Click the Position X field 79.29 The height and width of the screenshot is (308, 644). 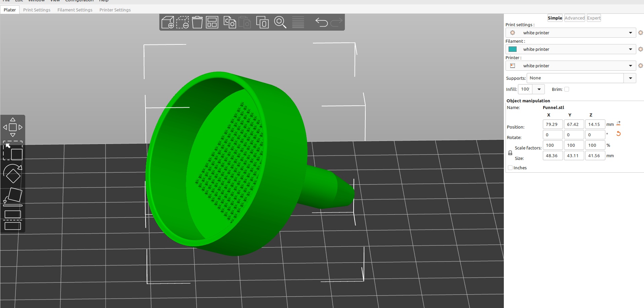point(553,124)
